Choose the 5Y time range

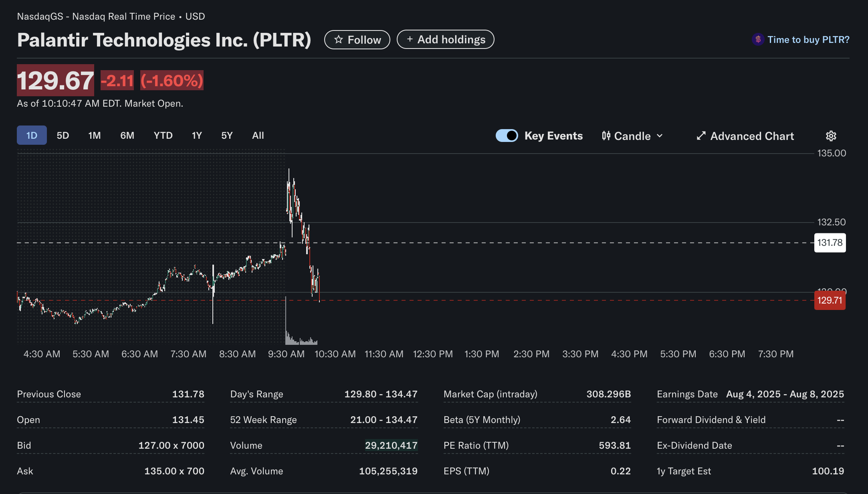click(x=227, y=135)
